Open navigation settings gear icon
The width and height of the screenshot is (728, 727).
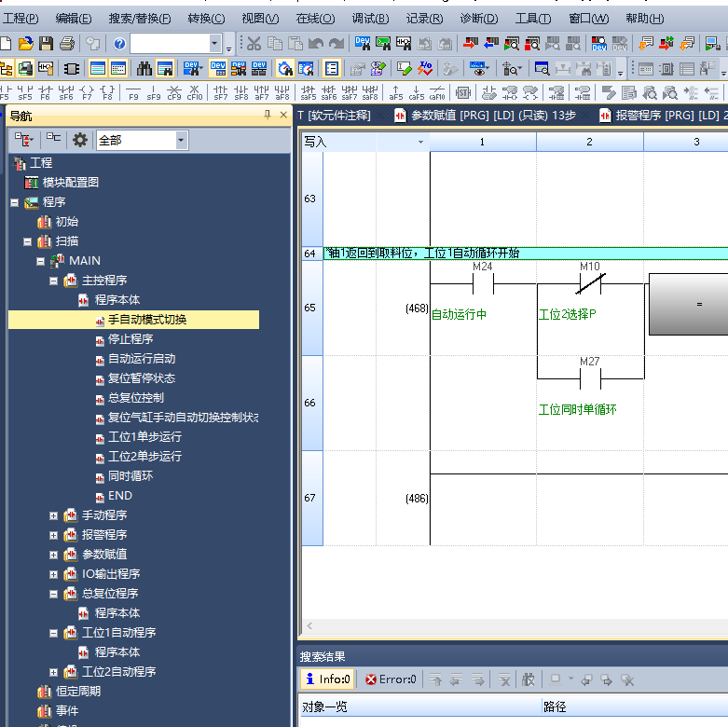pyautogui.click(x=80, y=140)
